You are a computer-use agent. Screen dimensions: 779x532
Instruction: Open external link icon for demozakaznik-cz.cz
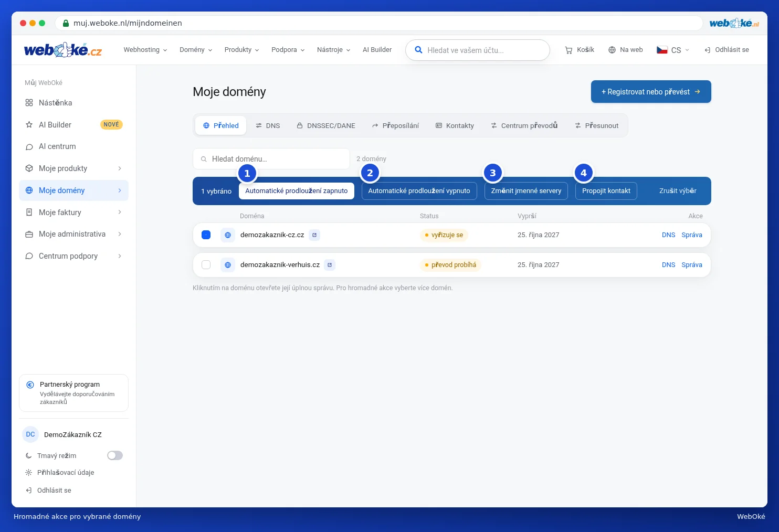coord(314,235)
